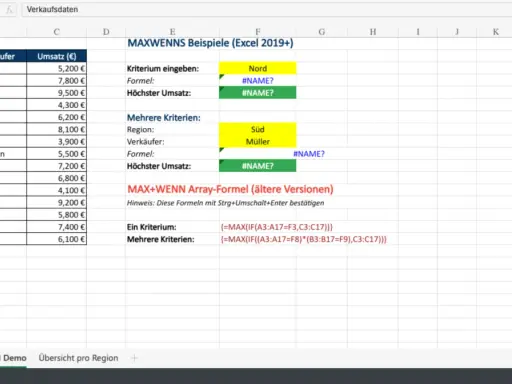Select the MAXWENNS Beispiele title cell

210,43
